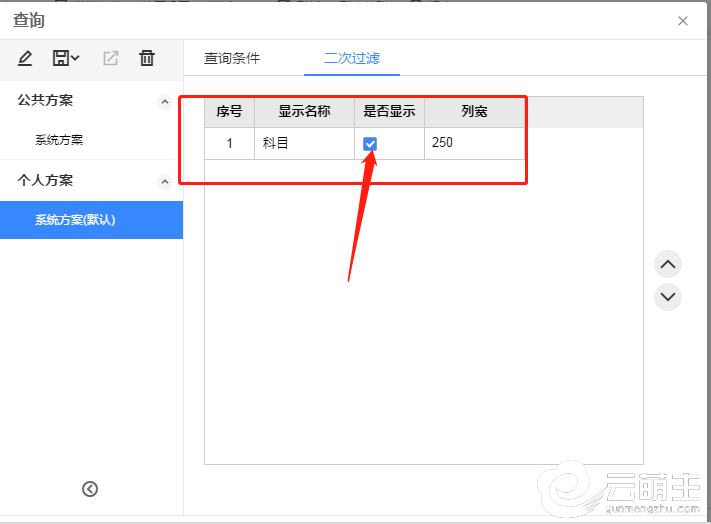The width and height of the screenshot is (711, 524).
Task: Click the 是否显示 column header
Action: [389, 112]
